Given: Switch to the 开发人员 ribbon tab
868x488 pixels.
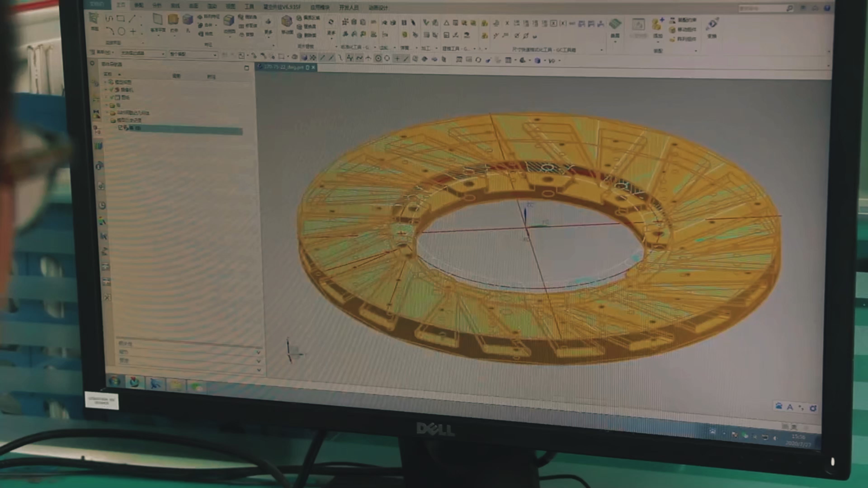Looking at the screenshot, I should 349,7.
